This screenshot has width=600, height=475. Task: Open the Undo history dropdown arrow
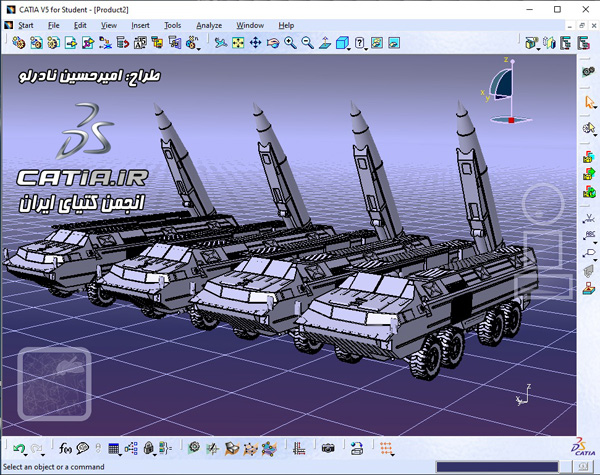[x=26, y=455]
